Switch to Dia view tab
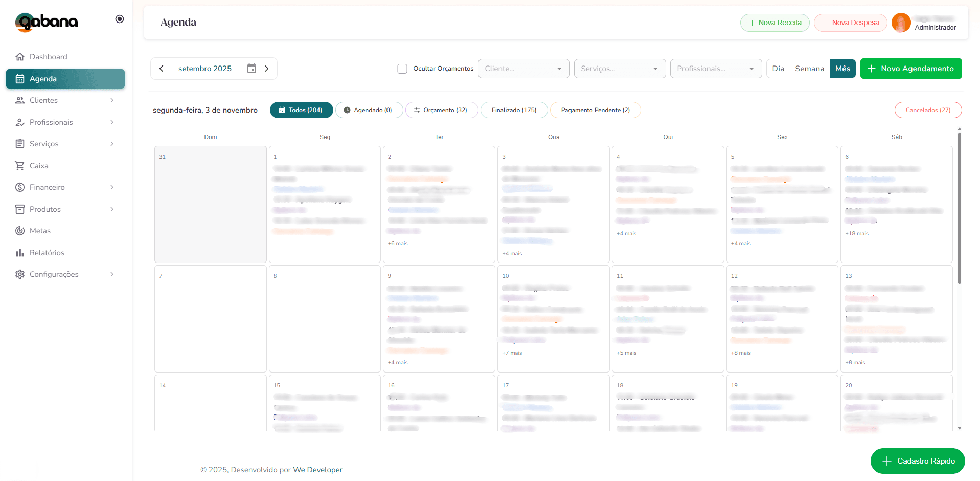 [778, 69]
